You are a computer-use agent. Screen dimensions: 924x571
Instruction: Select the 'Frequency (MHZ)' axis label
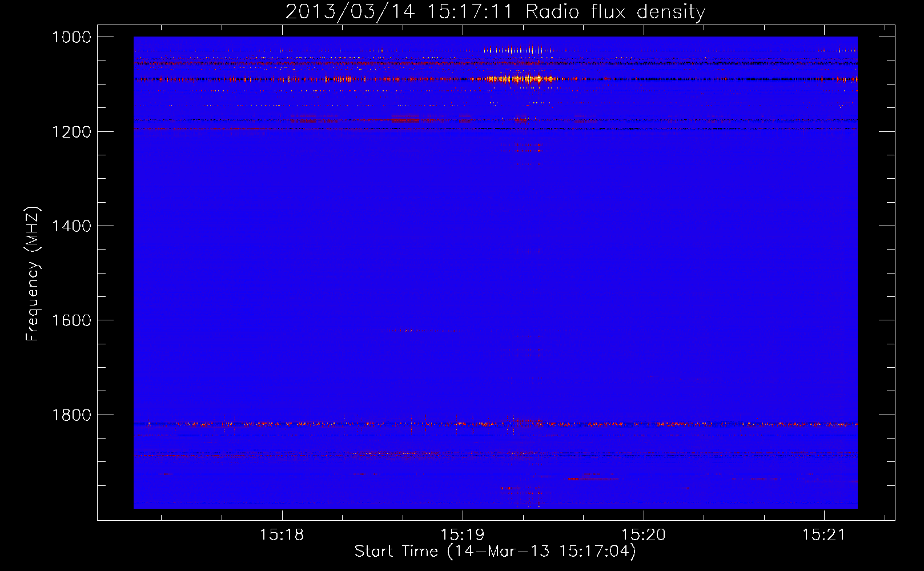pyautogui.click(x=33, y=274)
